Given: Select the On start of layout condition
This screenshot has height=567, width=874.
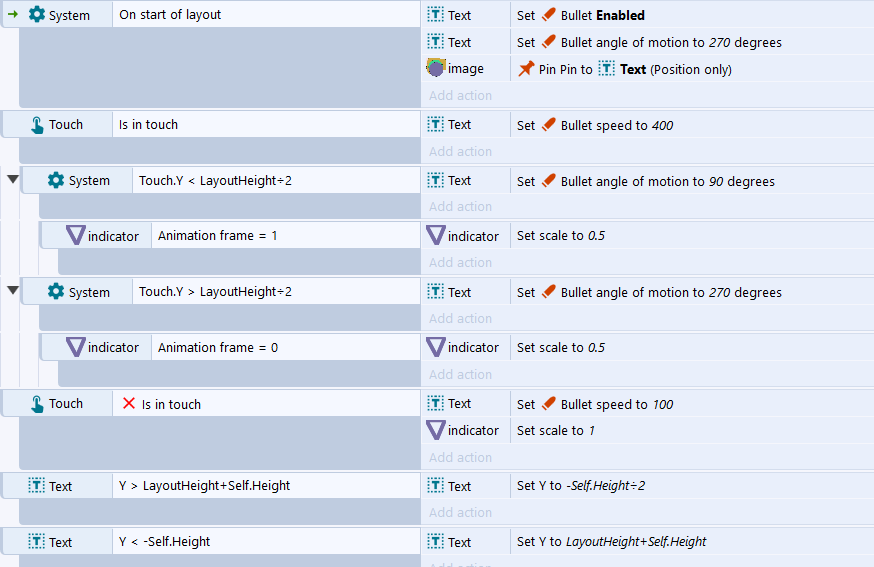Looking at the screenshot, I should coord(266,14).
